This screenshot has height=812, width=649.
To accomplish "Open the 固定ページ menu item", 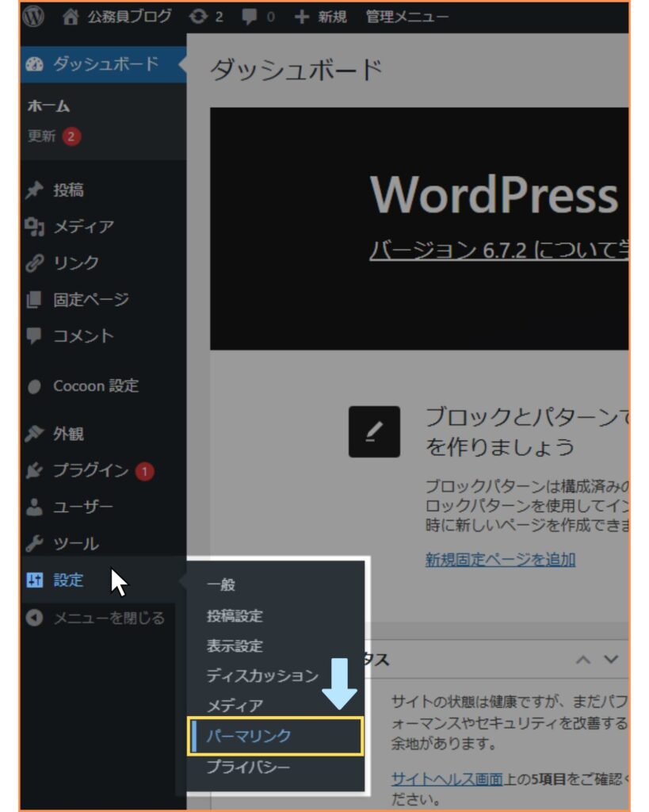I will [x=91, y=299].
